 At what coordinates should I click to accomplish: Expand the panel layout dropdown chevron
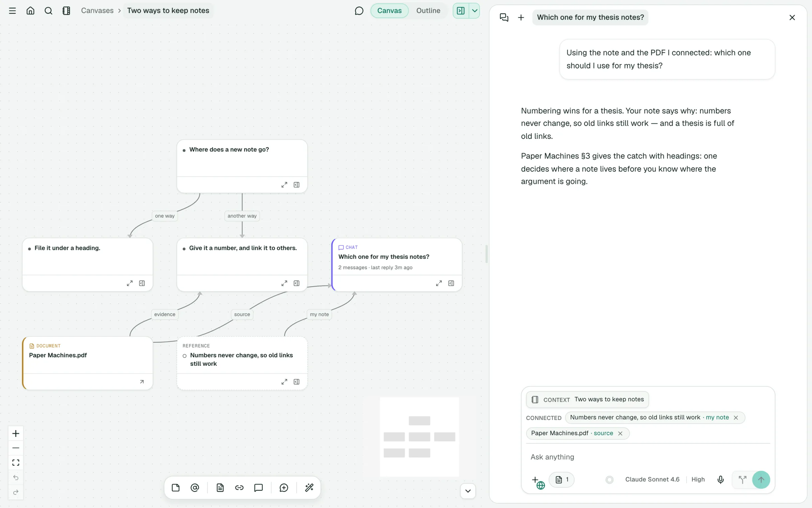click(x=475, y=11)
